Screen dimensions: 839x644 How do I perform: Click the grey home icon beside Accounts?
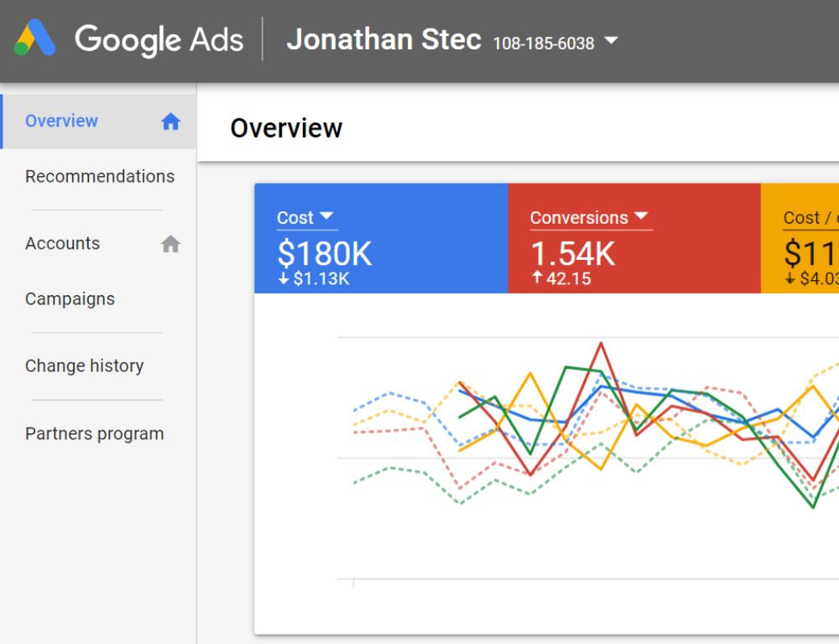[170, 244]
